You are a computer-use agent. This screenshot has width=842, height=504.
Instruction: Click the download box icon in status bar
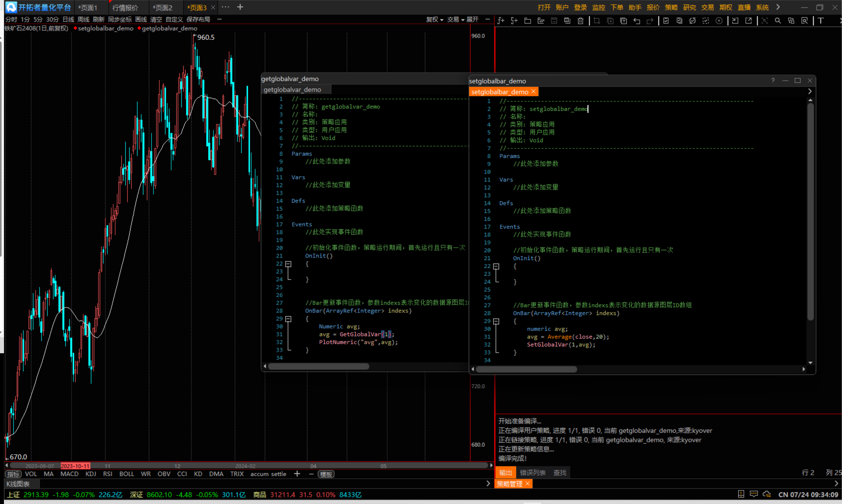pos(741,494)
